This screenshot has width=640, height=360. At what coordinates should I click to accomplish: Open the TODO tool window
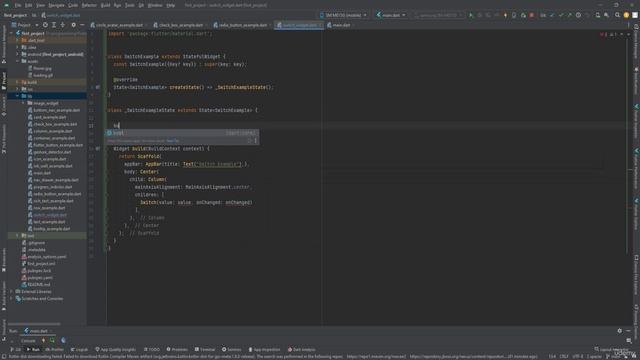(x=152, y=349)
